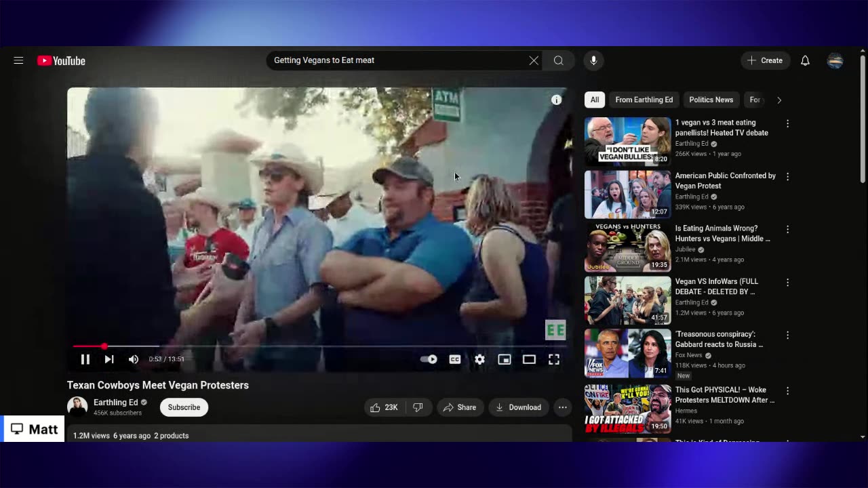Select the All filter chip
The width and height of the screenshot is (868, 488).
pos(595,100)
